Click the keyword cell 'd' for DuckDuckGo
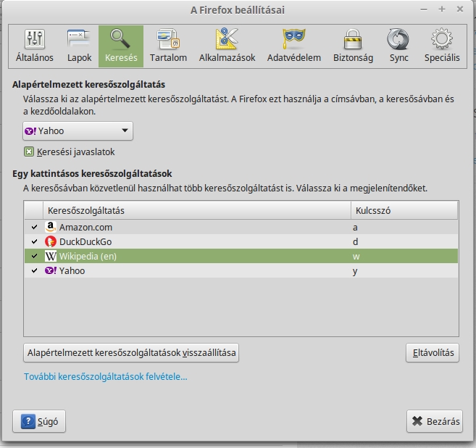This screenshot has width=476, height=448. tap(355, 242)
